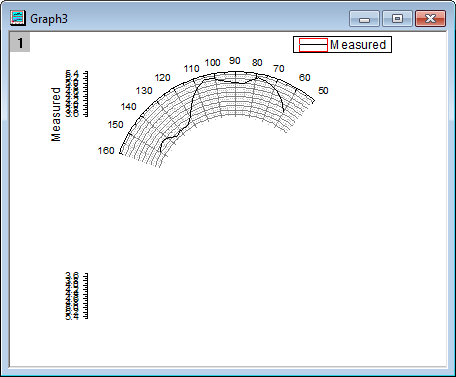The width and height of the screenshot is (456, 377).
Task: Click the Measured legend box
Action: [342, 45]
